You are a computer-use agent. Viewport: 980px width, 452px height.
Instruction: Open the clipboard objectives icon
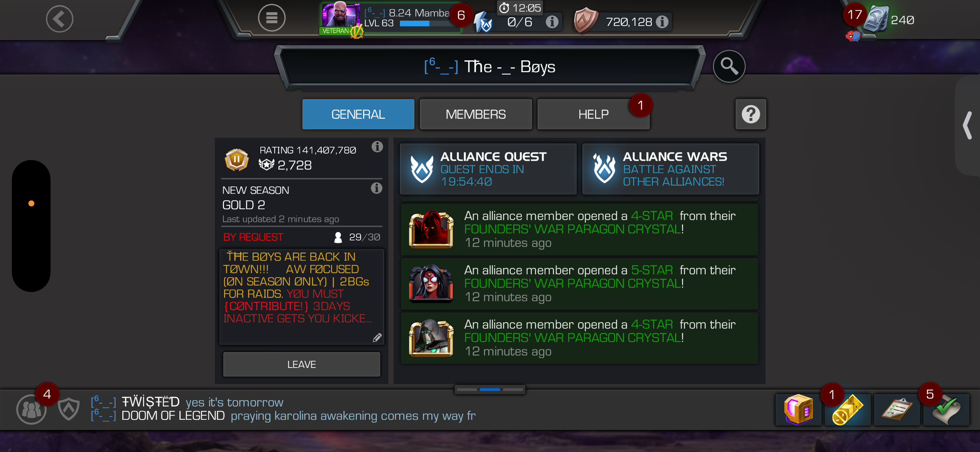click(x=897, y=409)
